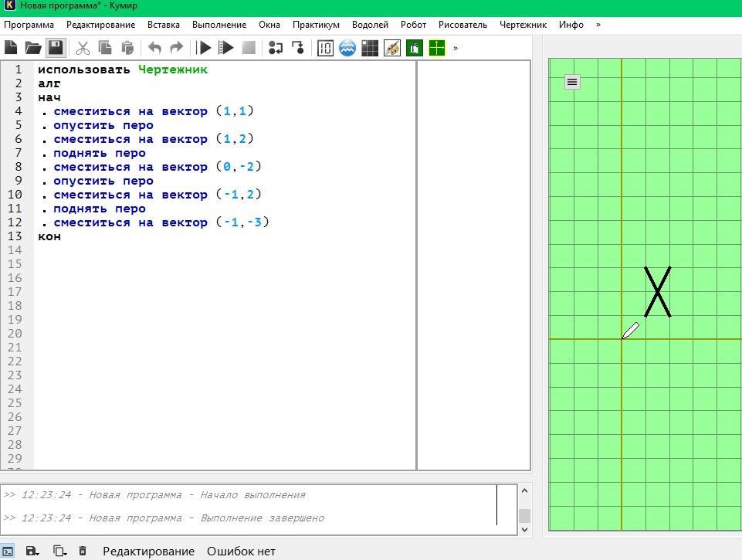Image resolution: width=742 pixels, height=560 pixels.
Task: Expand hidden toolbar items with the chevron
Action: click(x=456, y=48)
